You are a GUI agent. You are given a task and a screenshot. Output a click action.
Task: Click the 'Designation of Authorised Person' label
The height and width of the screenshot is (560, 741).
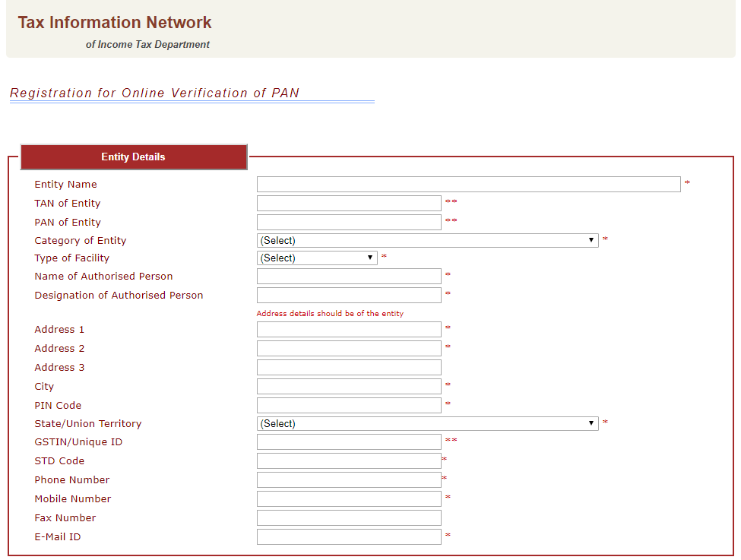coord(119,295)
